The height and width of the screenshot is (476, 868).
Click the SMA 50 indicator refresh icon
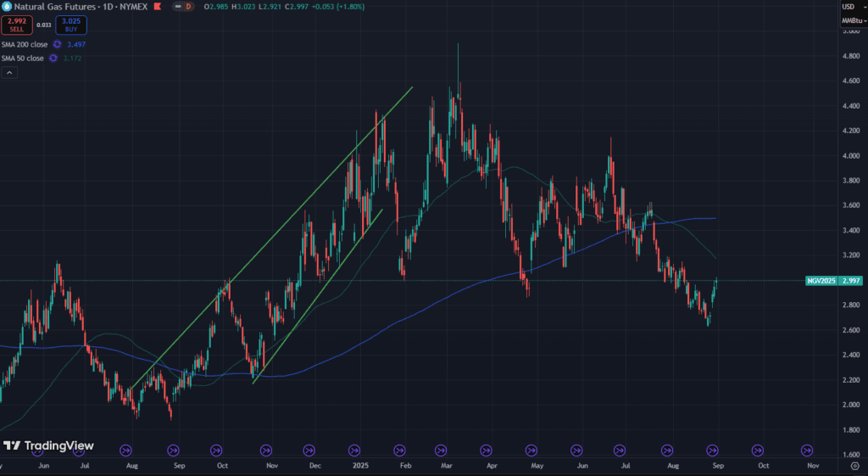(53, 58)
